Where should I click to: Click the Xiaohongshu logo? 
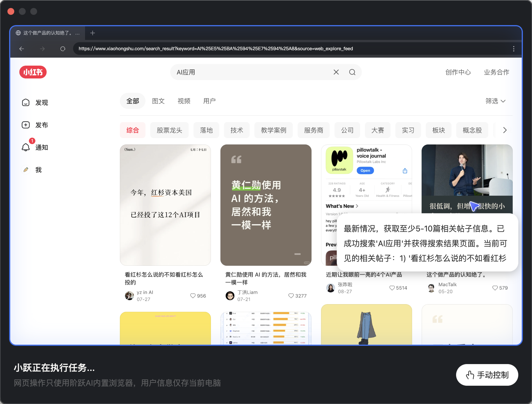(33, 72)
